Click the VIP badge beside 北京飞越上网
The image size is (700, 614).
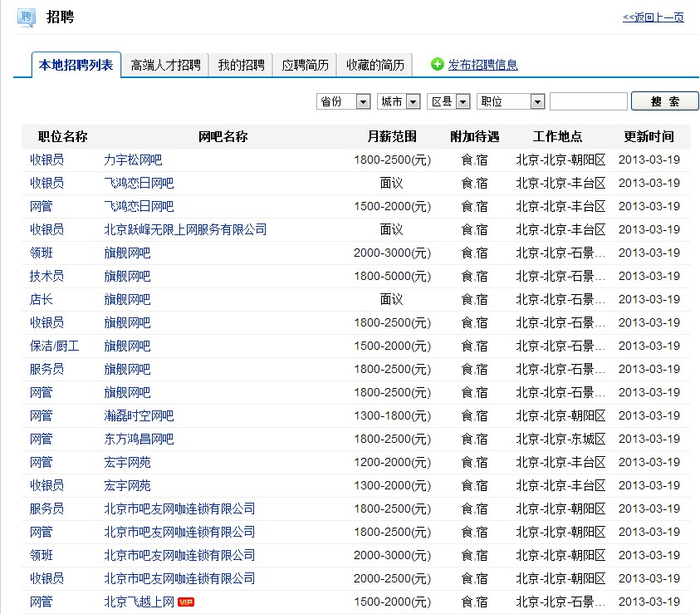pyautogui.click(x=186, y=602)
